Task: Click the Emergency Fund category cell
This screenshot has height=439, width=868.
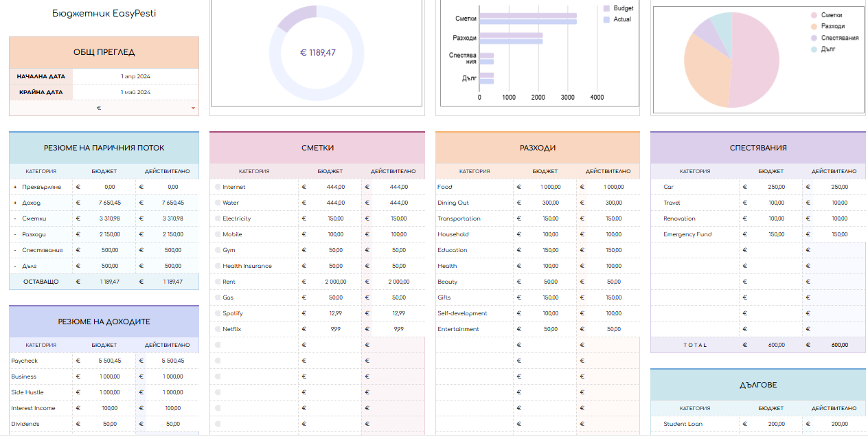Action: [687, 234]
